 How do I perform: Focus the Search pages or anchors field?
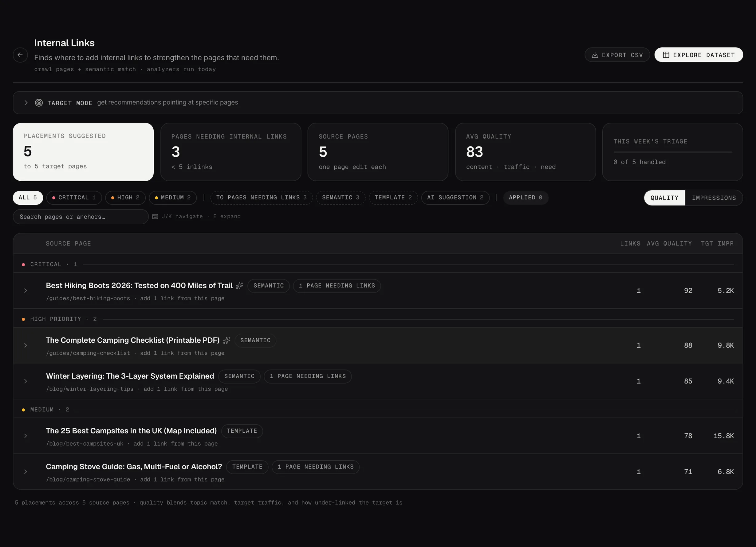81,217
